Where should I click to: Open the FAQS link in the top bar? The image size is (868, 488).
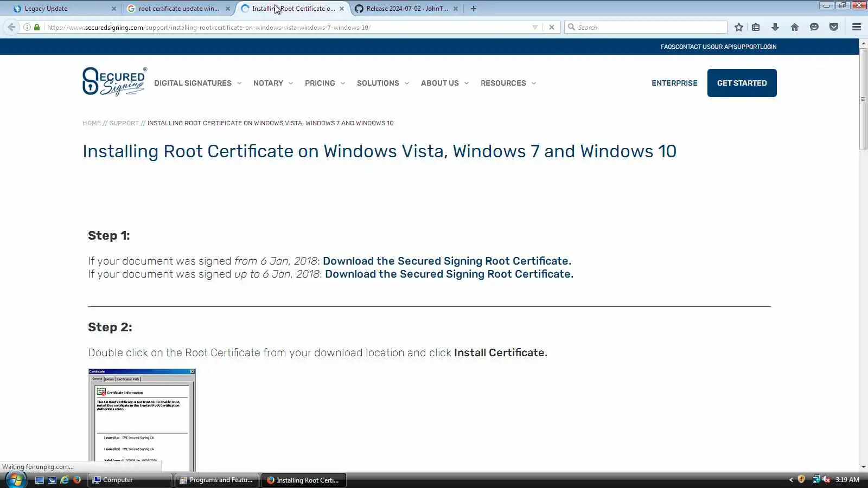(x=668, y=47)
